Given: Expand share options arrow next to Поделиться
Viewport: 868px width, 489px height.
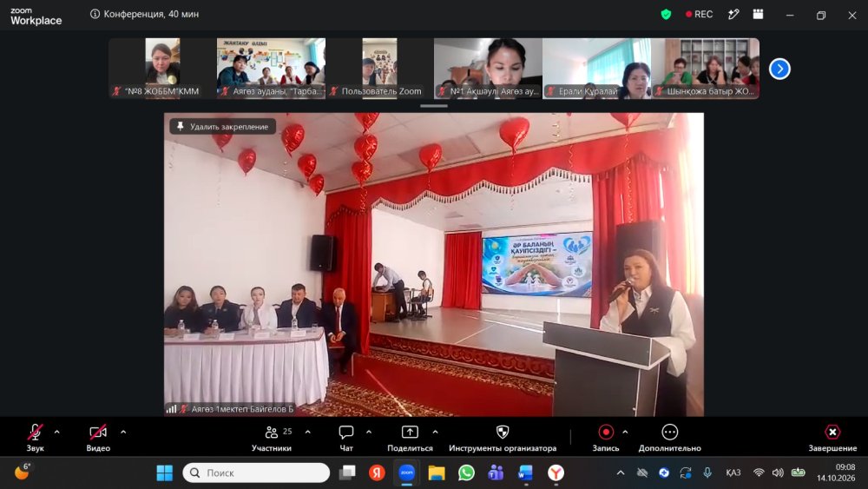Looking at the screenshot, I should 435,432.
